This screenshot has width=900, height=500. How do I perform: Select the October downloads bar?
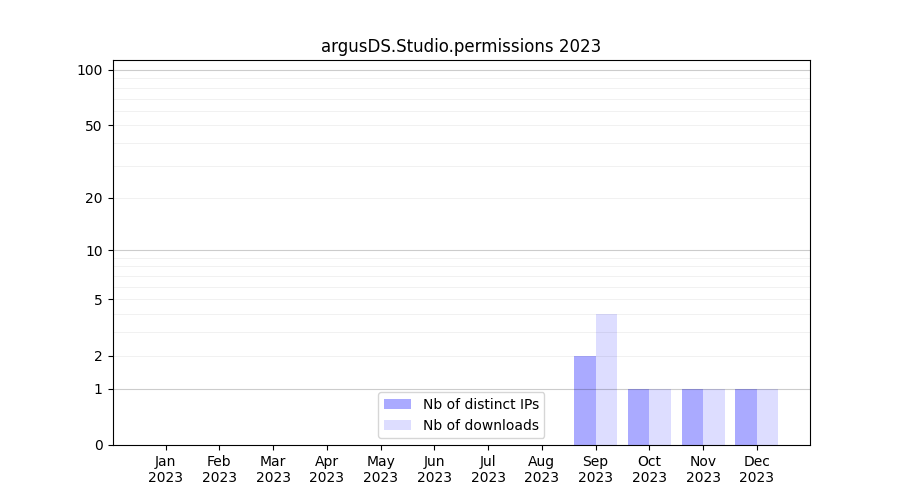[x=660, y=416]
